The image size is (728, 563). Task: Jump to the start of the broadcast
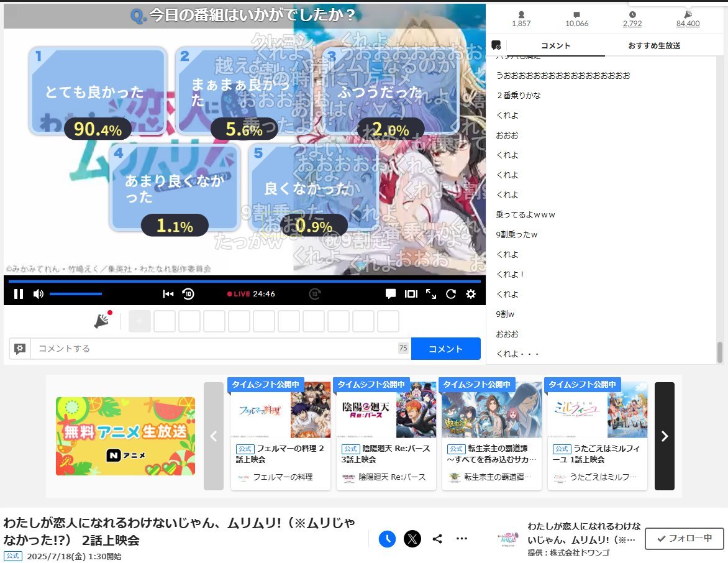168,293
